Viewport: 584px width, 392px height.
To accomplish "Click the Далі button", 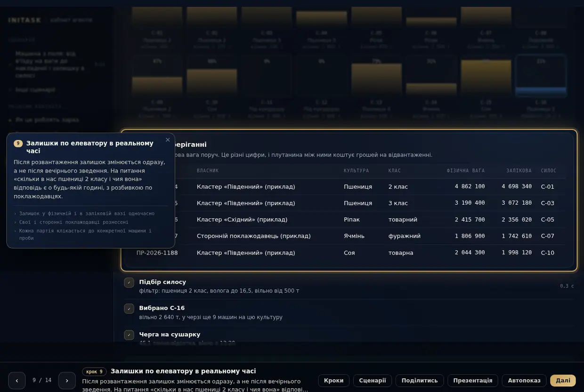I will click(563, 381).
